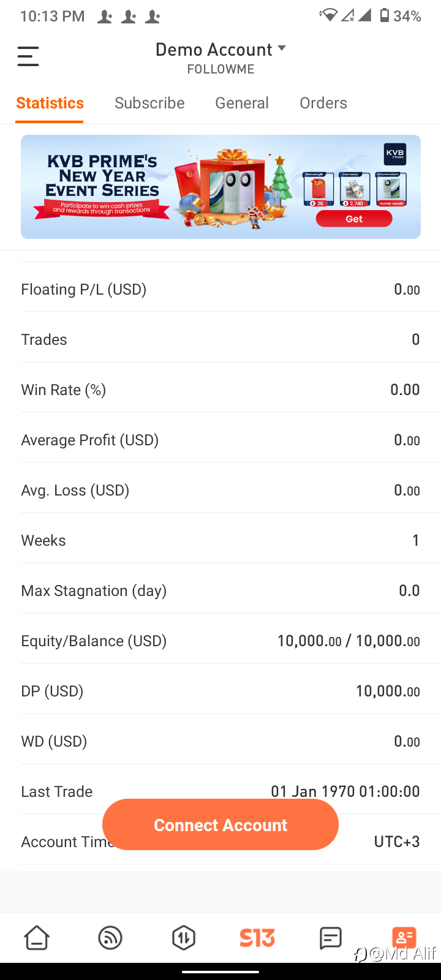Switch to the Subscribe tab
Image resolution: width=441 pixels, height=980 pixels.
pyautogui.click(x=149, y=103)
